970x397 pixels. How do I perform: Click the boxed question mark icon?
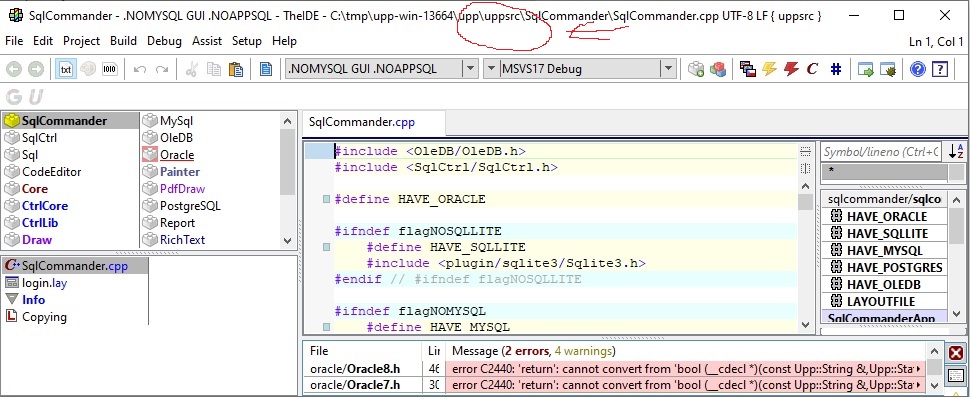tap(940, 69)
